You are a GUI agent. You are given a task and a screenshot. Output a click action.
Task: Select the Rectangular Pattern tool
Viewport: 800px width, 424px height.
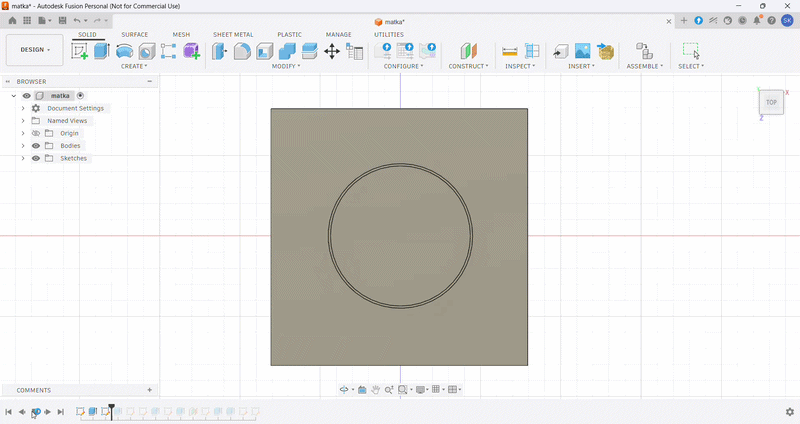coord(168,51)
